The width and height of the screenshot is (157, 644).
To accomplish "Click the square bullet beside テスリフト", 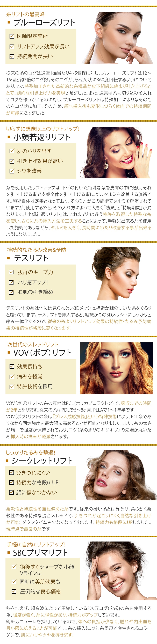I will pos(9,258).
